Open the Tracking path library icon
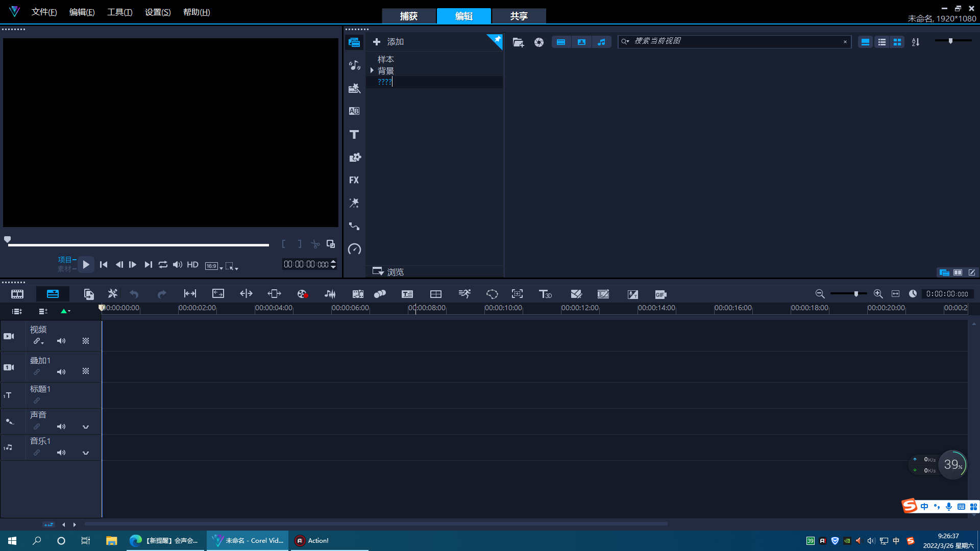The height and width of the screenshot is (551, 980). click(x=354, y=226)
